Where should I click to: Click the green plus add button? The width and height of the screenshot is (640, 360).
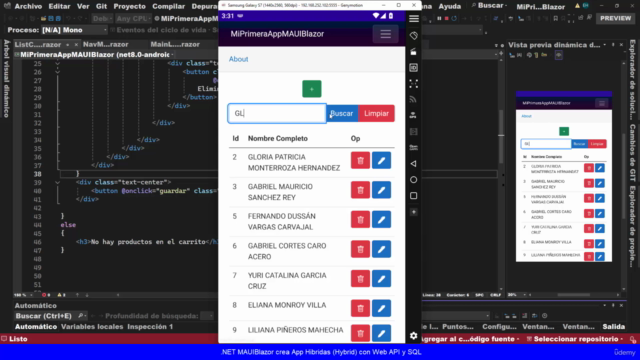click(x=311, y=89)
